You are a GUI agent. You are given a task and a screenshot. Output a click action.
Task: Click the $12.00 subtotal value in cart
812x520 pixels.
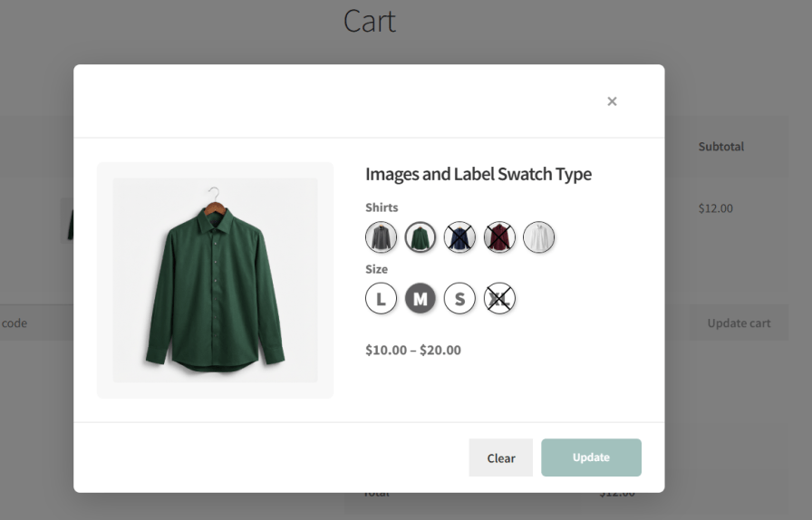pyautogui.click(x=716, y=208)
